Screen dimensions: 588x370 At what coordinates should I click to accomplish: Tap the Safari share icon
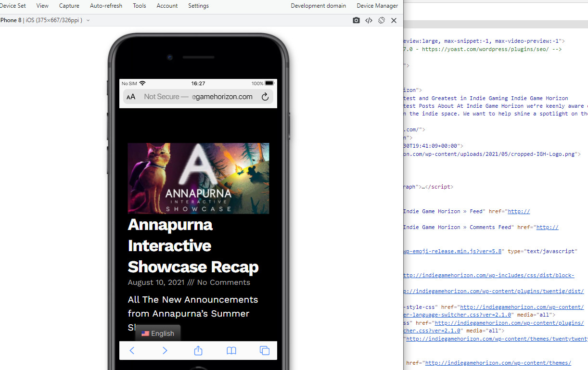point(198,350)
